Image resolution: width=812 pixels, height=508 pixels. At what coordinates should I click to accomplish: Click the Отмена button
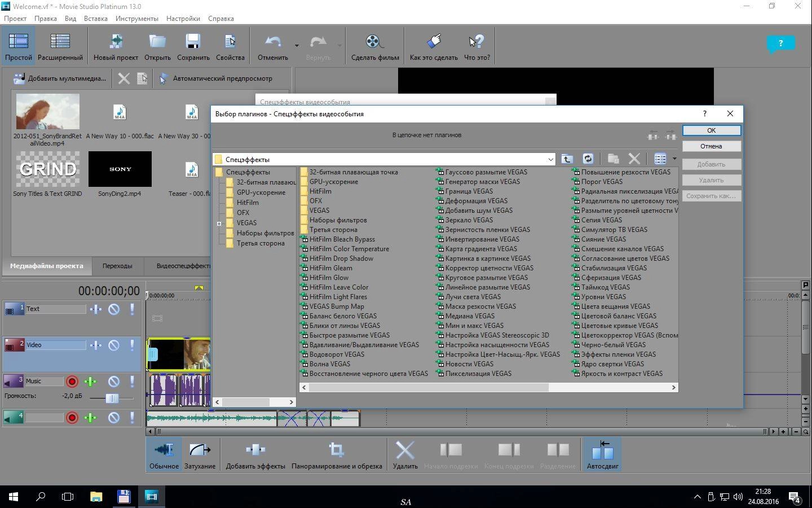pyautogui.click(x=711, y=146)
